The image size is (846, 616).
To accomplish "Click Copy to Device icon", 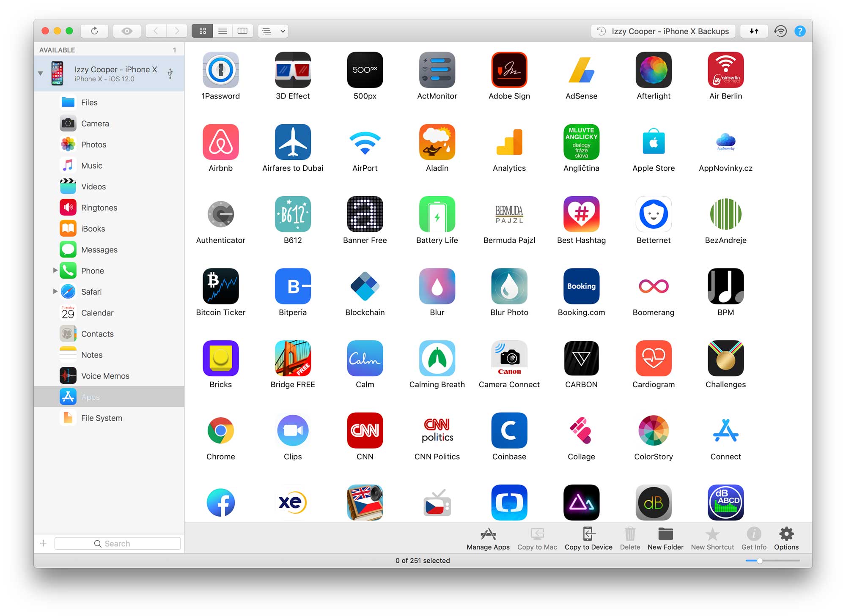I will tap(588, 535).
